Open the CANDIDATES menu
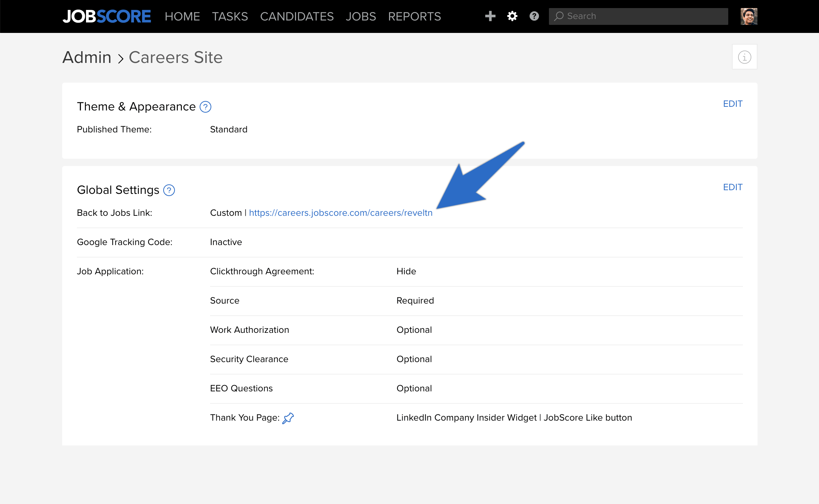819x504 pixels. pos(297,16)
